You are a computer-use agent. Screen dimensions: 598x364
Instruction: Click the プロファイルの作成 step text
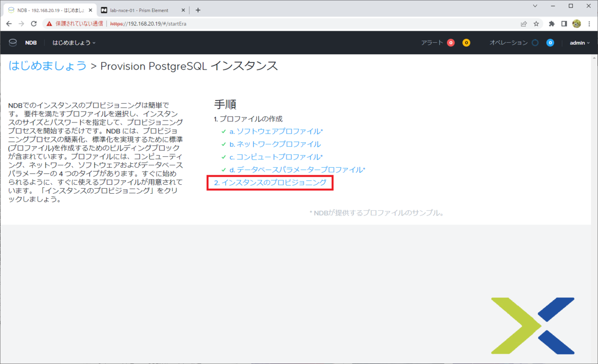pyautogui.click(x=251, y=119)
